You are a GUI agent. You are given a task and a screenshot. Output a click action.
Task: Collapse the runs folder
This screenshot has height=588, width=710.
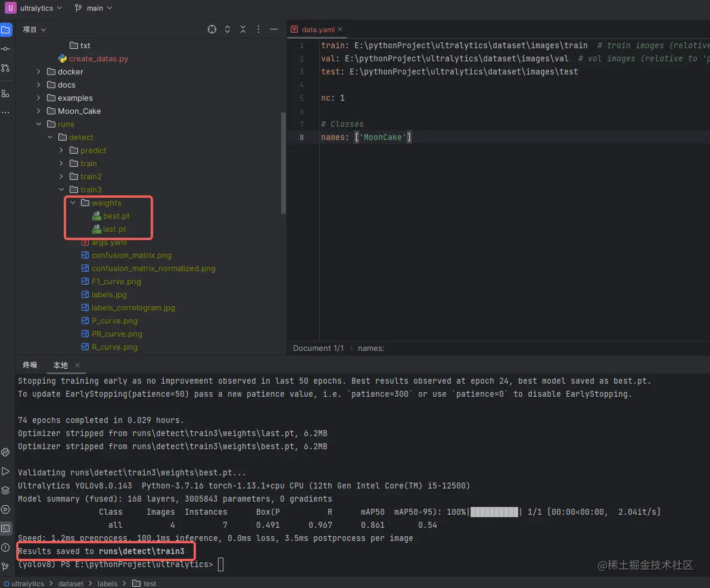(39, 124)
